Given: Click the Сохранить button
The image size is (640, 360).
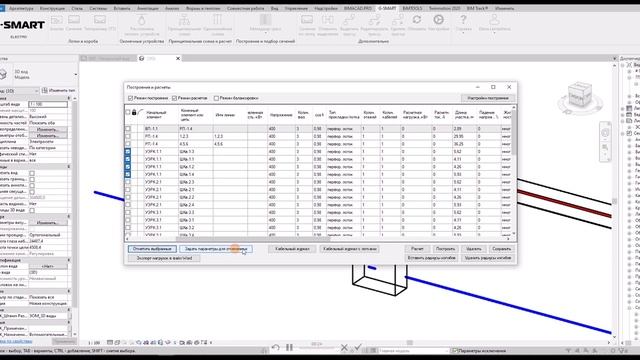Looking at the screenshot, I should click(x=502, y=249).
